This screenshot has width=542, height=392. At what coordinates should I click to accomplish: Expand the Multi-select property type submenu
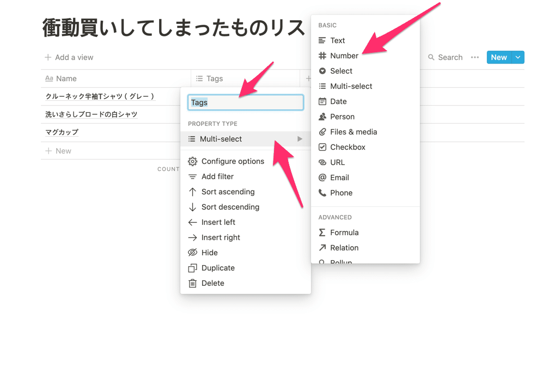(x=245, y=139)
